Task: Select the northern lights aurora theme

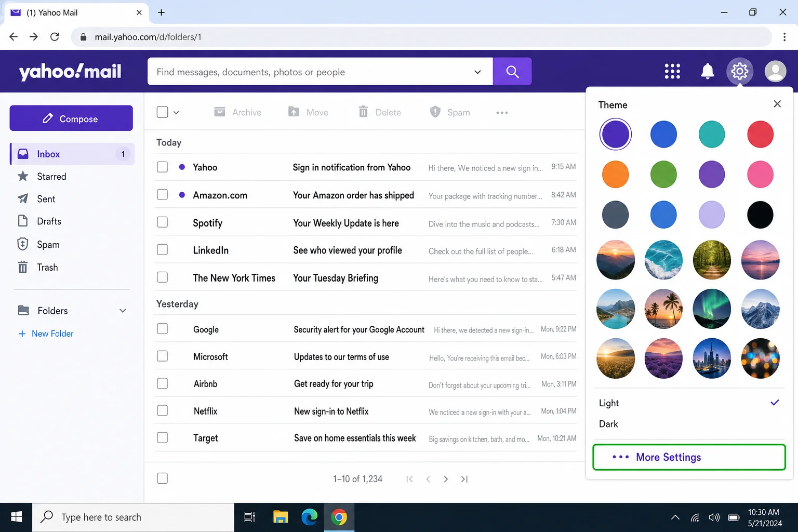Action: (x=712, y=309)
